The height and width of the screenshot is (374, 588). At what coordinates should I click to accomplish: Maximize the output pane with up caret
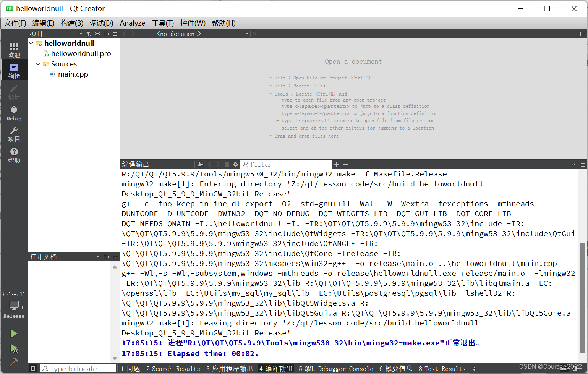(573, 165)
